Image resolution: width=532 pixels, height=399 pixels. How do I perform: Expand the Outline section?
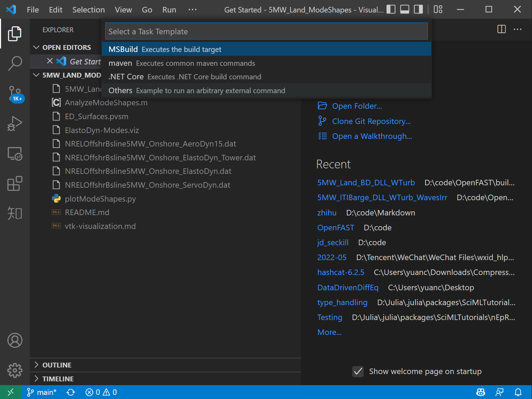[x=36, y=365]
